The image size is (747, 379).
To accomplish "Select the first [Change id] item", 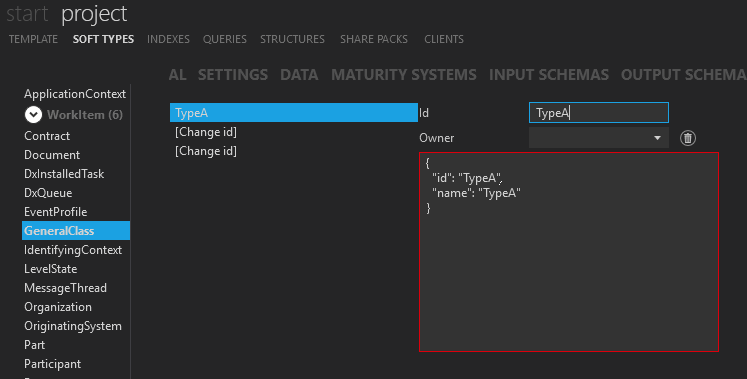I will (x=206, y=132).
